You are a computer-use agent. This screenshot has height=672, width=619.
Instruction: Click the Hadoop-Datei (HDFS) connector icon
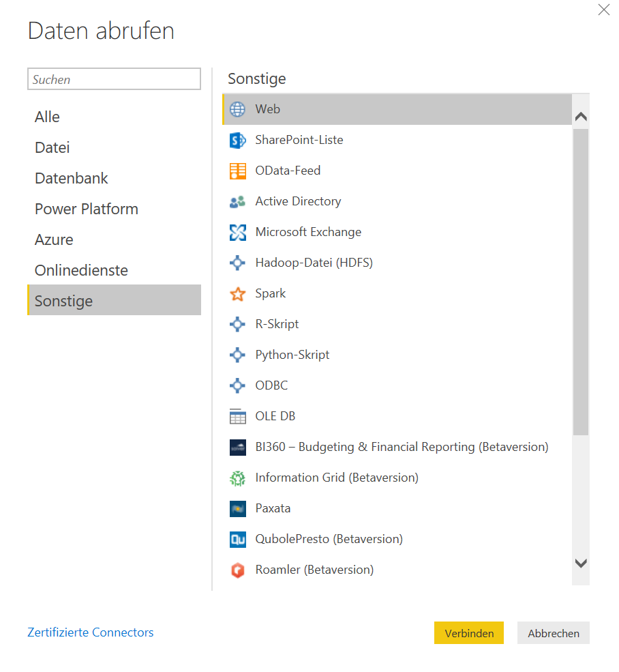click(237, 263)
